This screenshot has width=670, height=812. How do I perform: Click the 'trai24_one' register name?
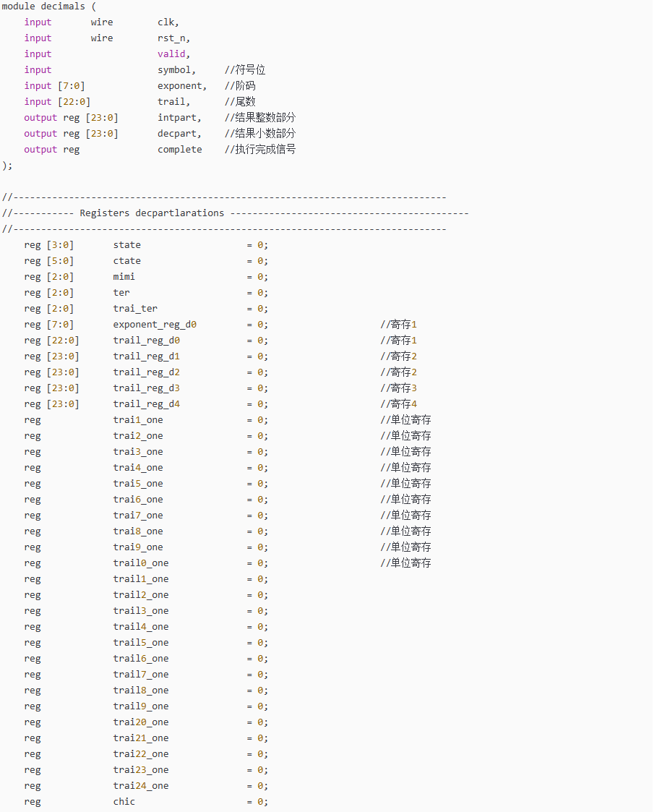[140, 786]
